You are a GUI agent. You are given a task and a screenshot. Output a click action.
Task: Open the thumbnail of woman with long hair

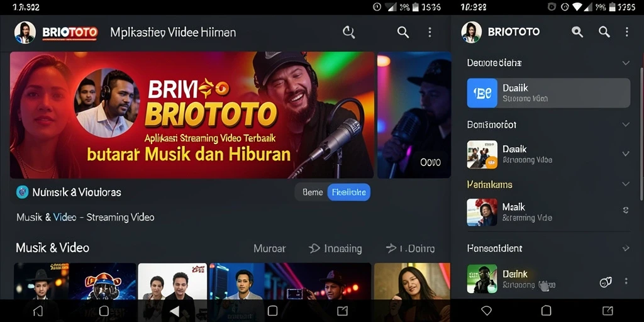pos(412,281)
